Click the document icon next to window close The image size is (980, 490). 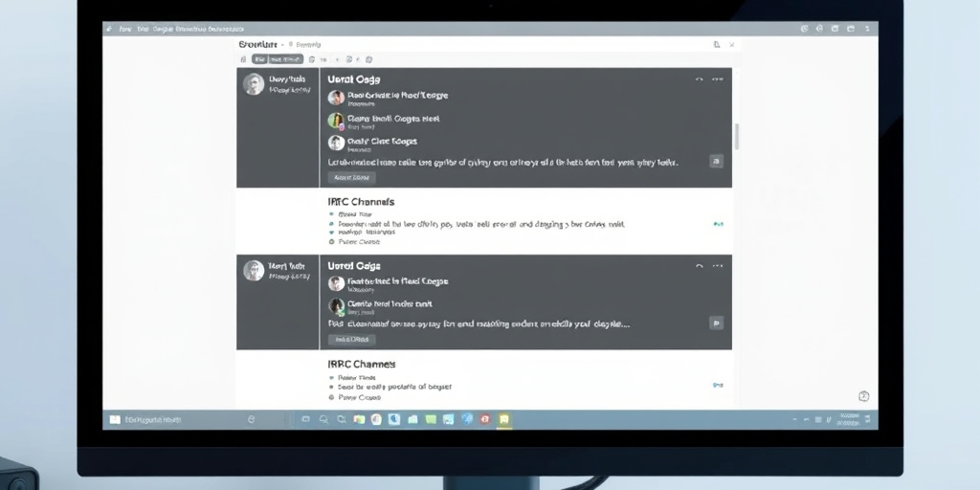pyautogui.click(x=717, y=45)
